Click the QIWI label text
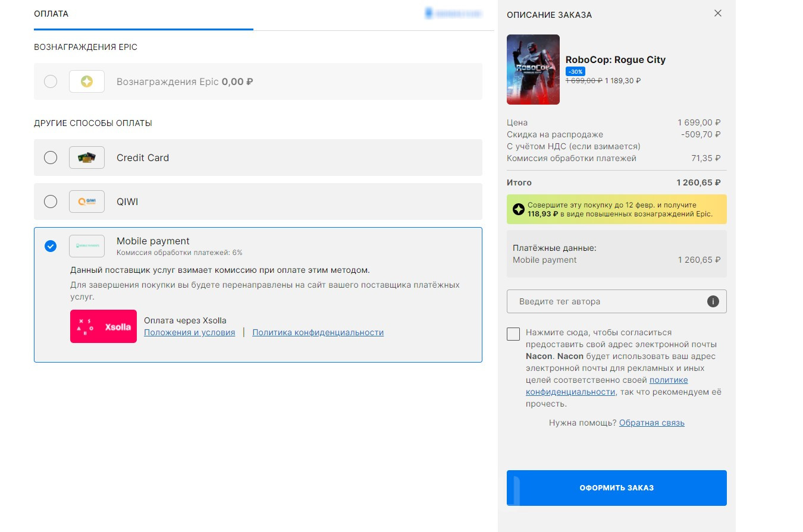 127,202
